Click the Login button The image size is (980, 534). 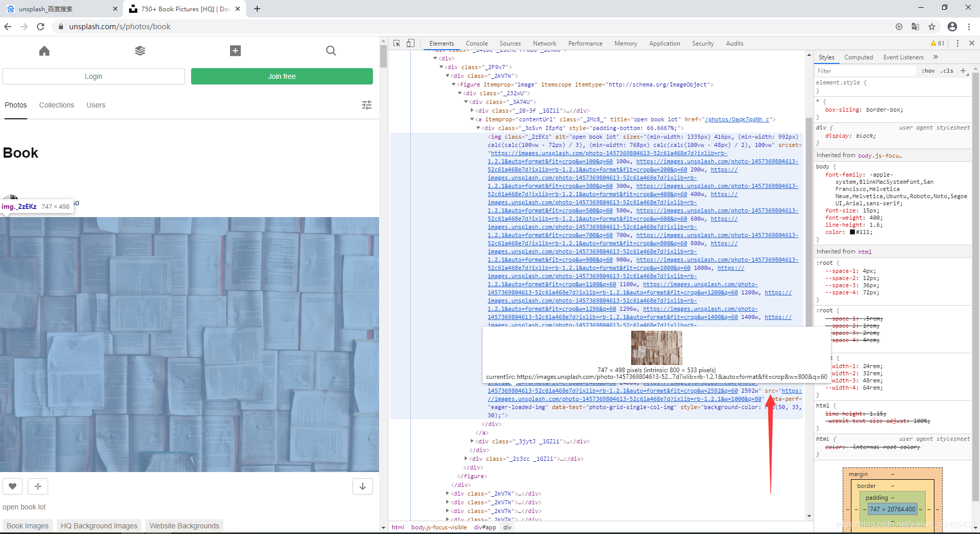[94, 76]
